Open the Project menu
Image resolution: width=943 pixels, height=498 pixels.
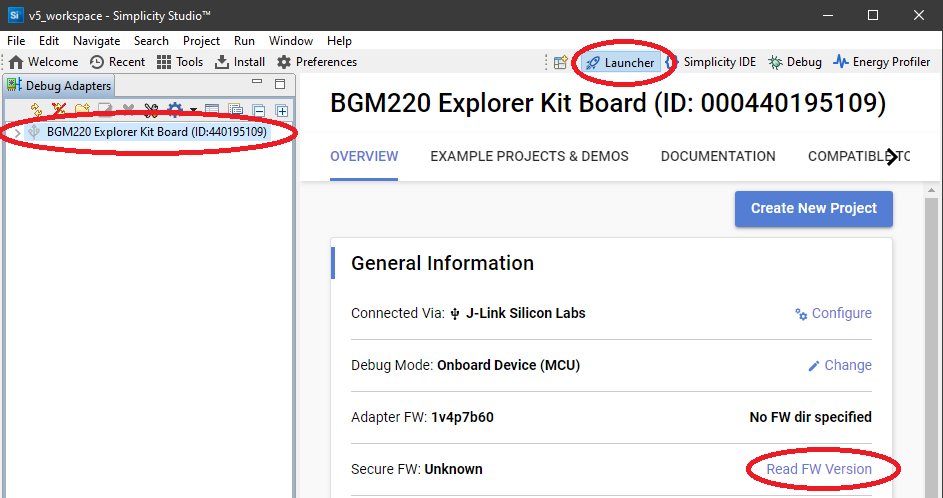pyautogui.click(x=201, y=41)
